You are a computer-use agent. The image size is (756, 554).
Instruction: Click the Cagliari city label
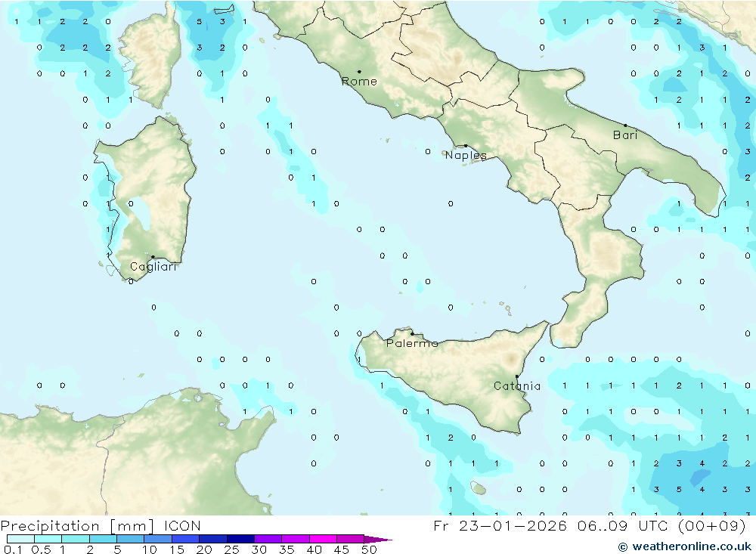click(x=153, y=267)
